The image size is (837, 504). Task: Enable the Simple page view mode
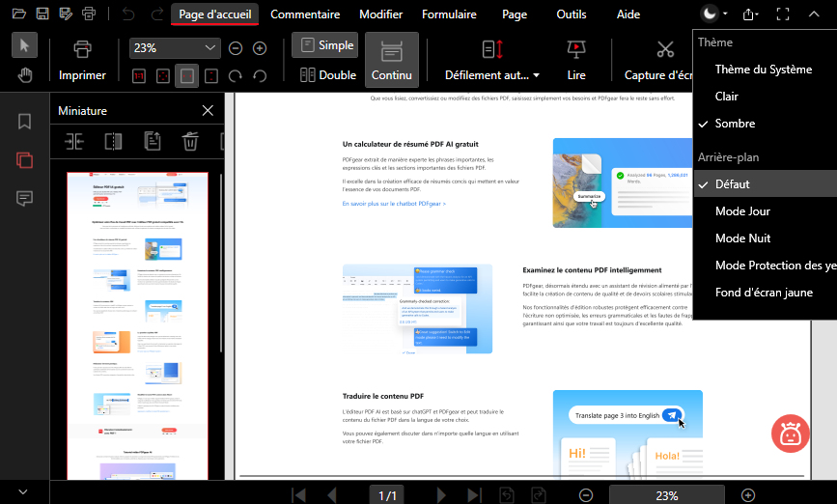(x=324, y=45)
